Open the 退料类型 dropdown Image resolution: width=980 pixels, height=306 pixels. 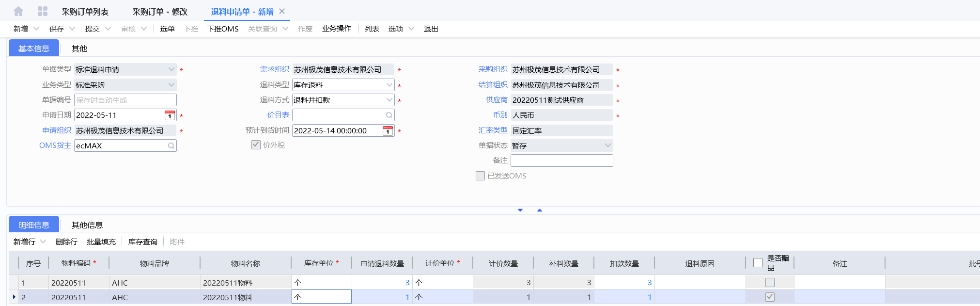point(389,85)
